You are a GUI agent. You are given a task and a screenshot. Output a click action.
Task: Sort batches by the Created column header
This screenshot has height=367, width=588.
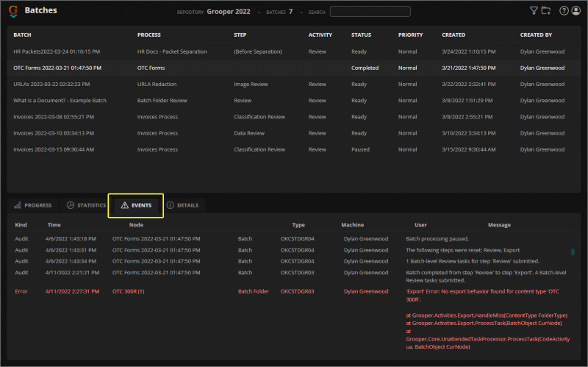pos(453,35)
